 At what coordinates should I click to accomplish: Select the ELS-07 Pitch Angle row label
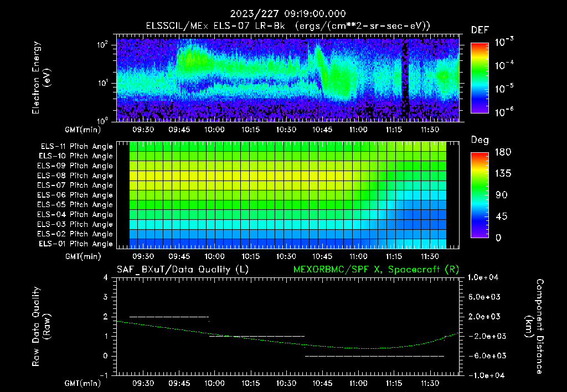click(x=75, y=185)
